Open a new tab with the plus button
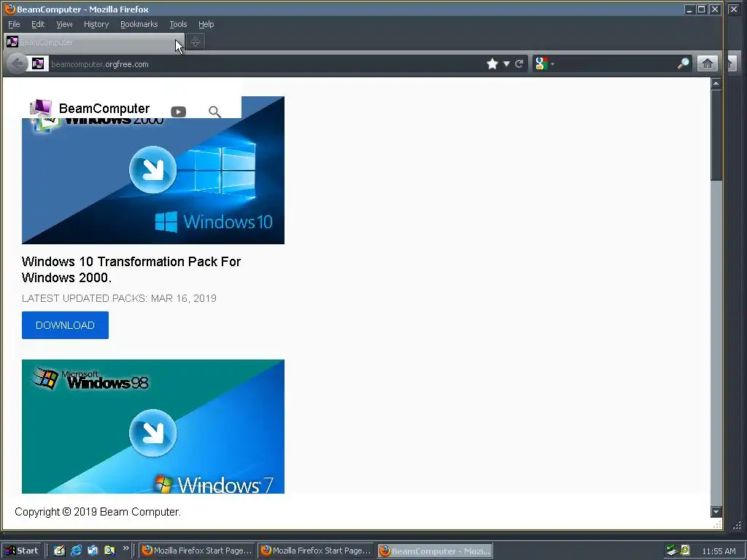Screen dimensions: 747x560 pyautogui.click(x=195, y=42)
